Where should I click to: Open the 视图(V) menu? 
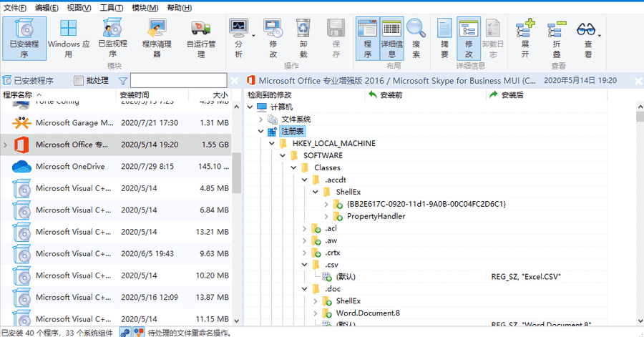pos(79,8)
